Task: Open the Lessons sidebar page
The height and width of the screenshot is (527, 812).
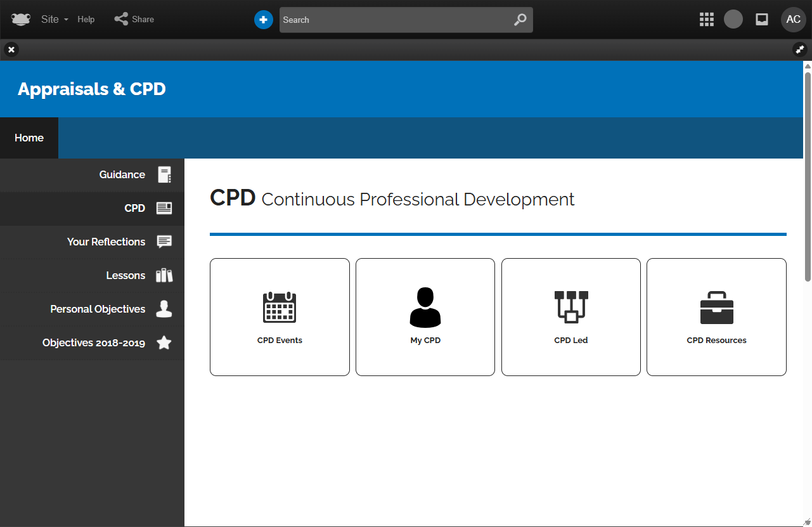Action: tap(126, 276)
